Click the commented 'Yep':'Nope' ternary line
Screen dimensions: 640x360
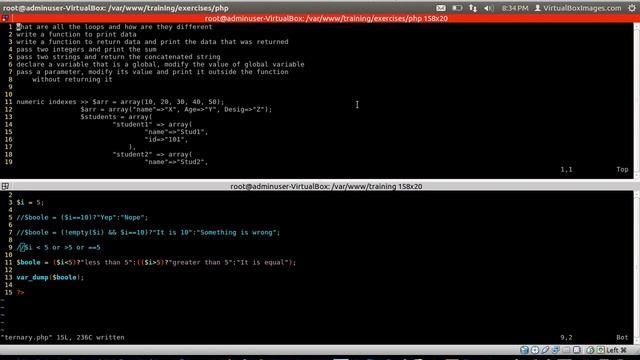(x=82, y=218)
